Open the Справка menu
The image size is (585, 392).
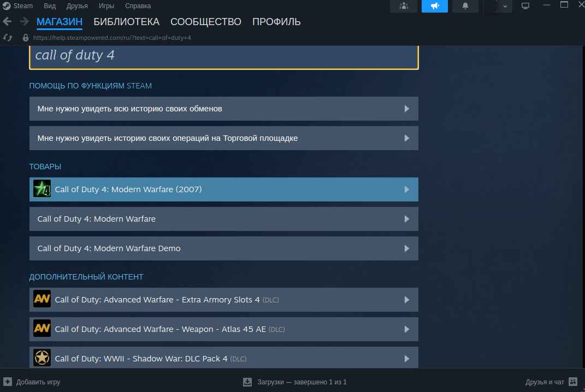[138, 6]
